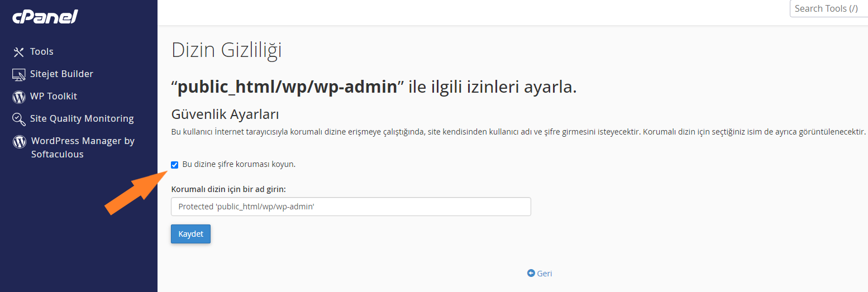The width and height of the screenshot is (868, 292).
Task: Click the Tools wrench icon
Action: [x=19, y=52]
